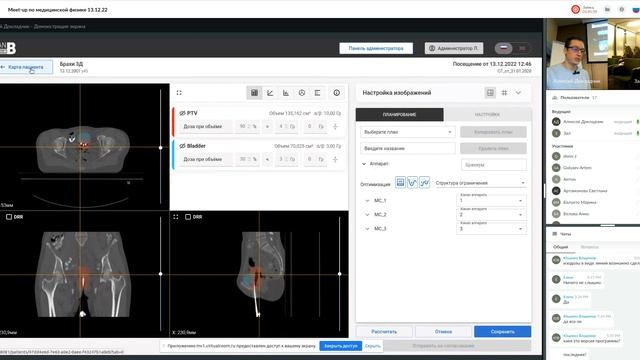The image size is (640, 360).
Task: Click Закрыть доступ in the screen sharing bar
Action: (340, 346)
